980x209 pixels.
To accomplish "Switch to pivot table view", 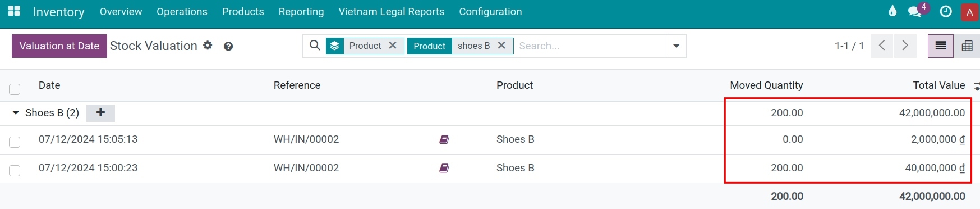I will tap(967, 46).
